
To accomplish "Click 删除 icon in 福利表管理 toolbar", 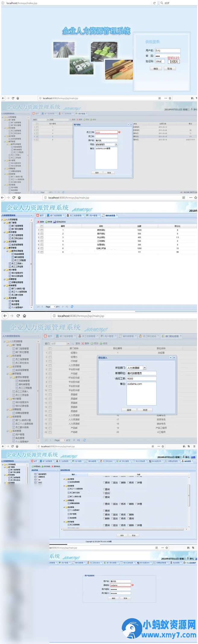I will coord(39,222).
